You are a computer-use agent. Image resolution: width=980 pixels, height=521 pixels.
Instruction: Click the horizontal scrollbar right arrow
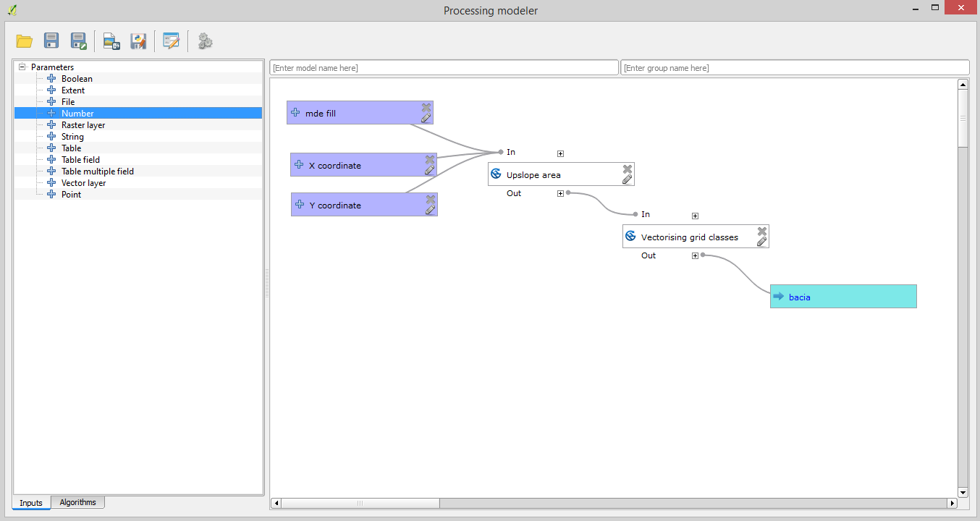pyautogui.click(x=952, y=503)
